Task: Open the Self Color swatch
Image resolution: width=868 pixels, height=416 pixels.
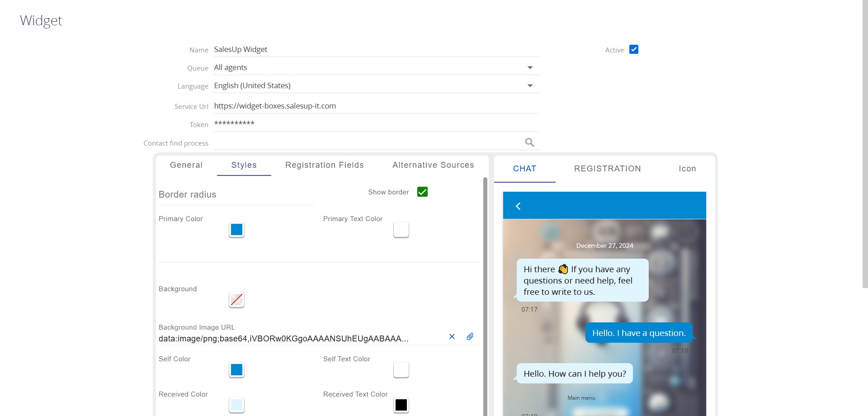Action: pyautogui.click(x=236, y=370)
